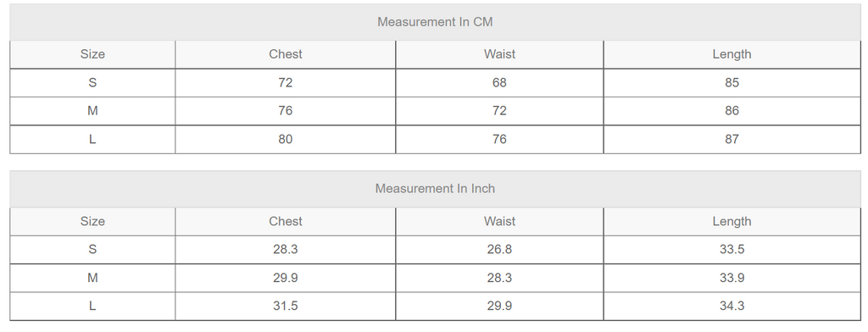The image size is (868, 332).
Task: Select the Waist column header in CM table
Action: (499, 54)
